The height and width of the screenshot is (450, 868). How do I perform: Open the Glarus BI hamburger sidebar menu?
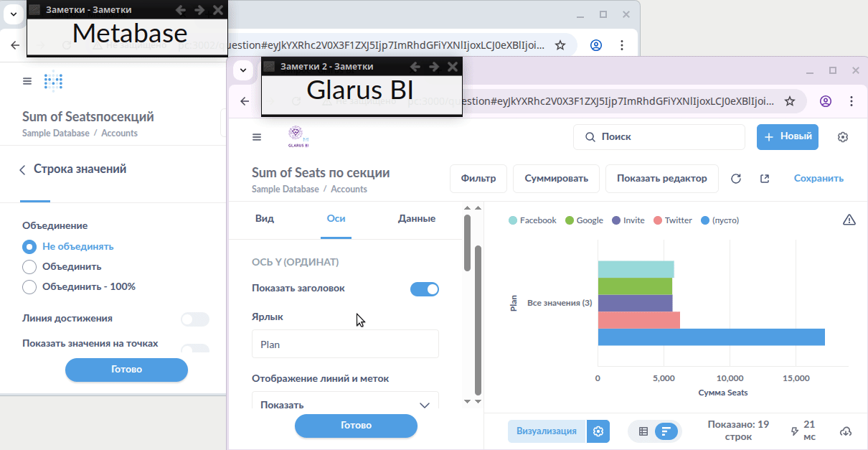(257, 137)
